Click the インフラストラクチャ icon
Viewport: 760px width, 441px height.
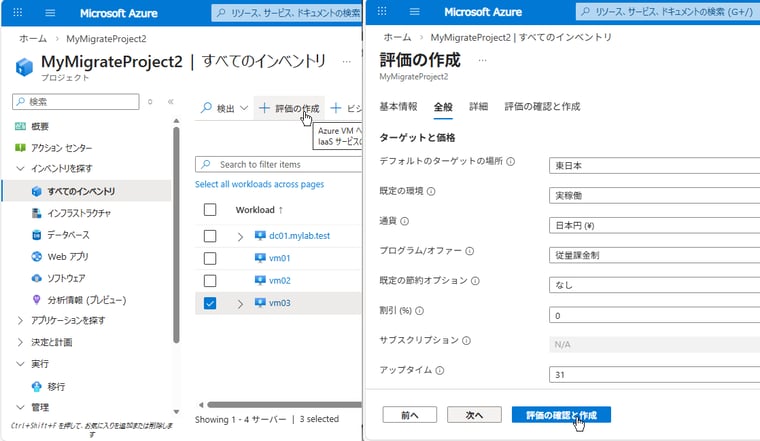tap(36, 213)
